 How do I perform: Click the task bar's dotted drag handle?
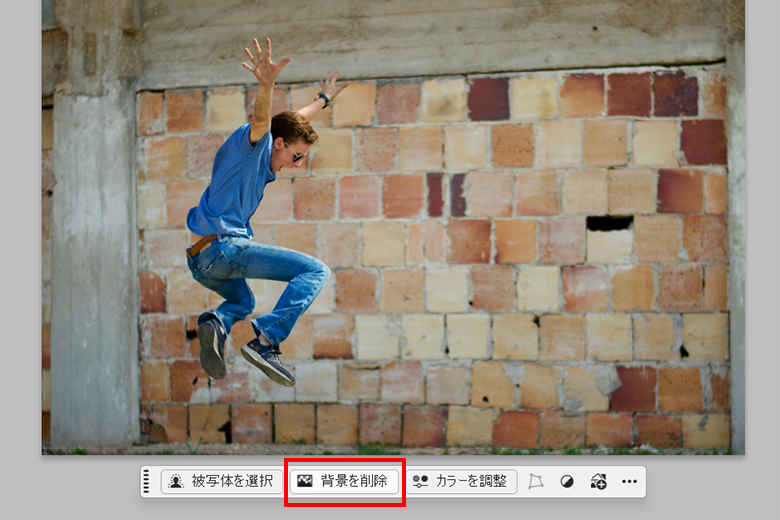[146, 481]
